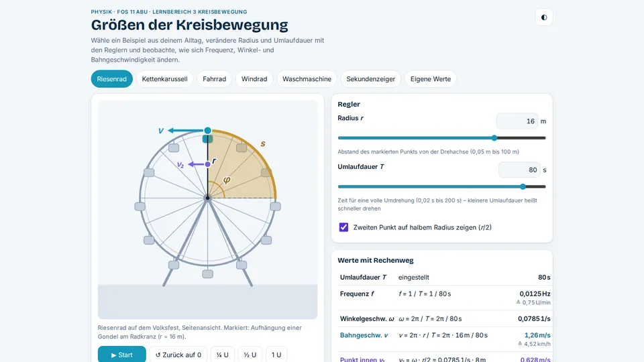
Task: Toggle dark mode contrast icon
Action: [x=544, y=17]
